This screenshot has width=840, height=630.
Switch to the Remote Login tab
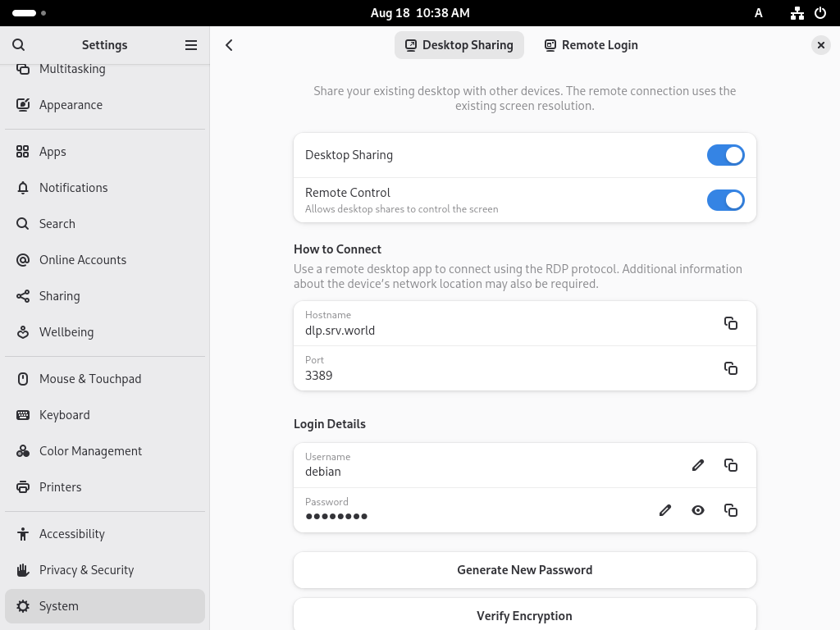(591, 45)
